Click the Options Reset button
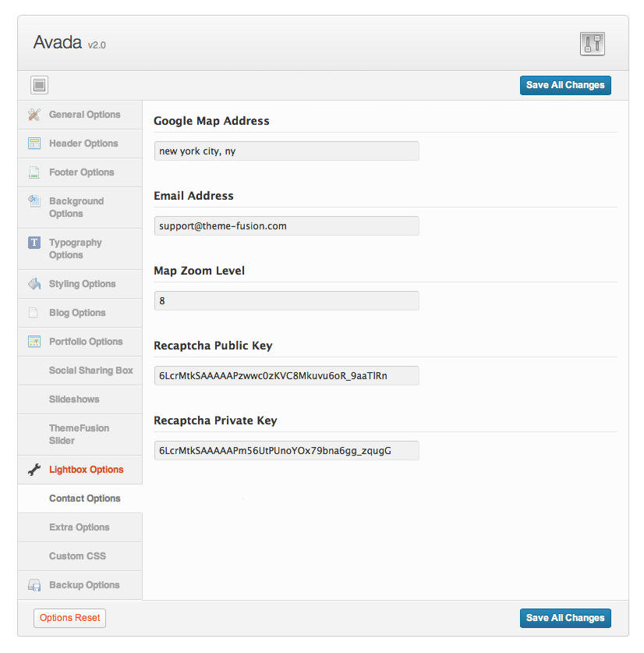Viewport: 644px width, 653px height. pyautogui.click(x=70, y=618)
